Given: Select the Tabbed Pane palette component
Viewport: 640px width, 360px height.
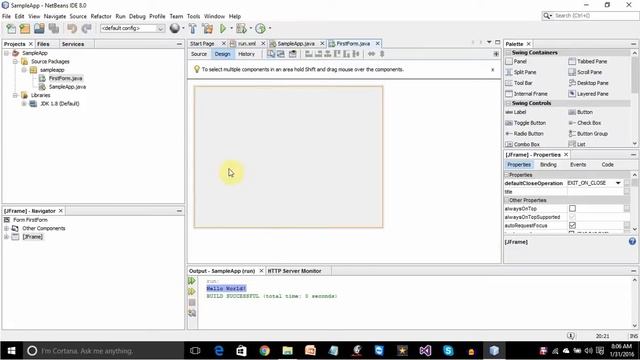Looking at the screenshot, I should (588, 61).
